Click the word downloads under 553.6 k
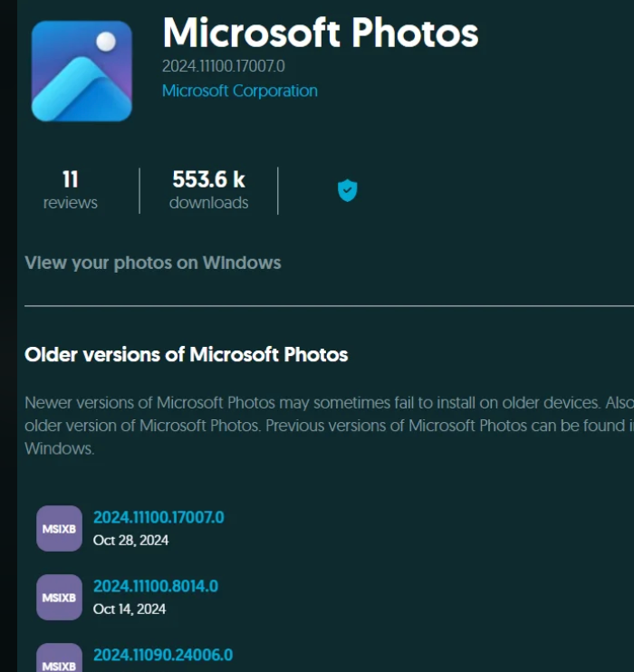 tap(208, 203)
